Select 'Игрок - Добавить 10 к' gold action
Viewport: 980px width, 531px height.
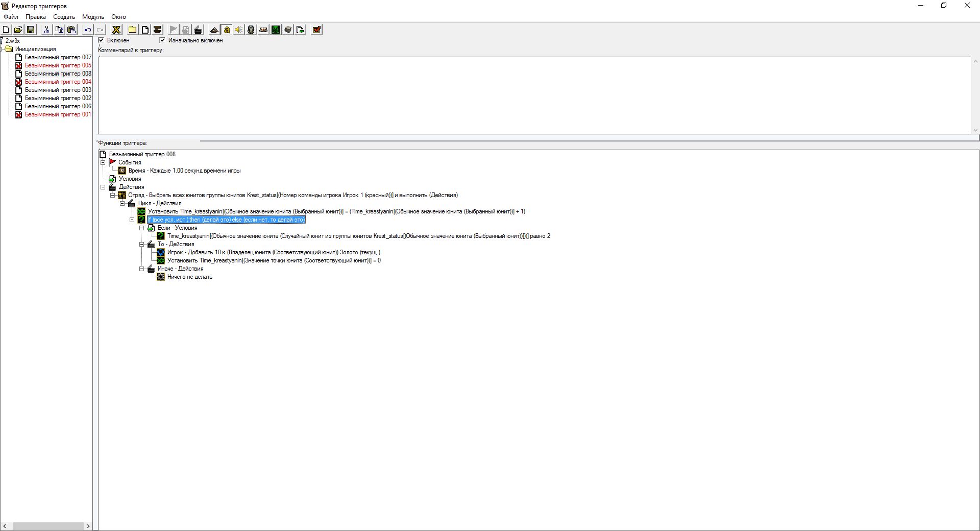274,252
